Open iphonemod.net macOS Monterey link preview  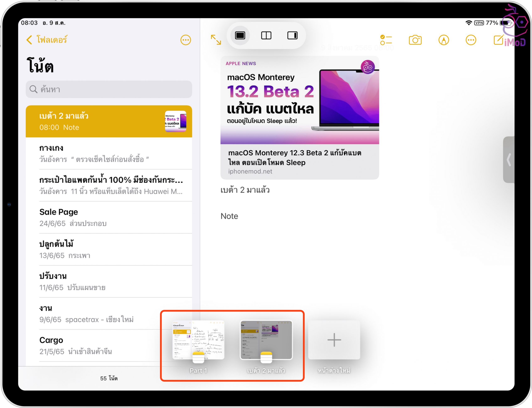pyautogui.click(x=299, y=118)
